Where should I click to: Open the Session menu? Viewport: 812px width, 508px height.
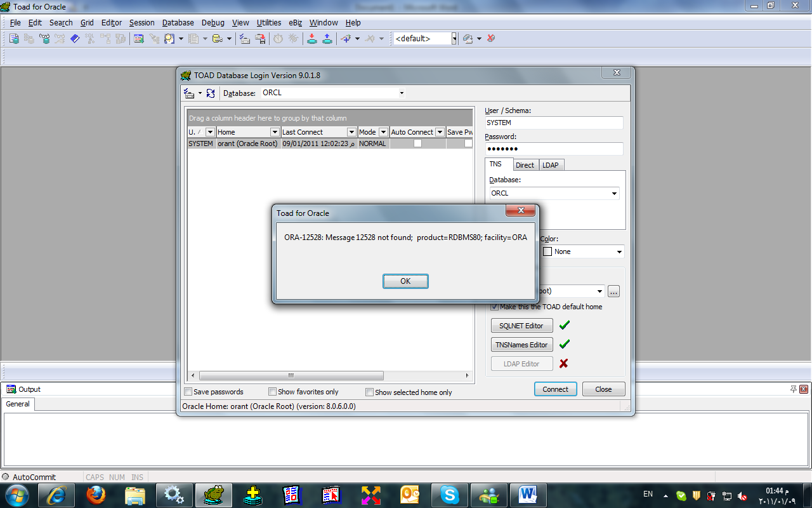point(141,23)
